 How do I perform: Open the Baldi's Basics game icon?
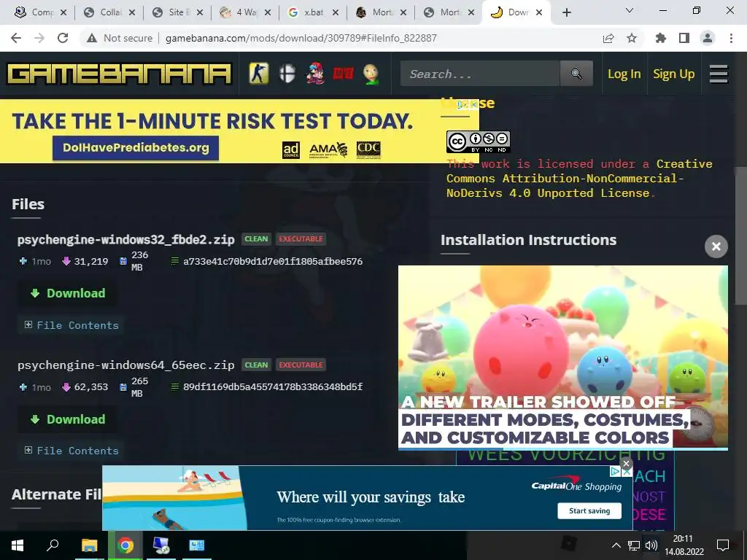(x=371, y=74)
